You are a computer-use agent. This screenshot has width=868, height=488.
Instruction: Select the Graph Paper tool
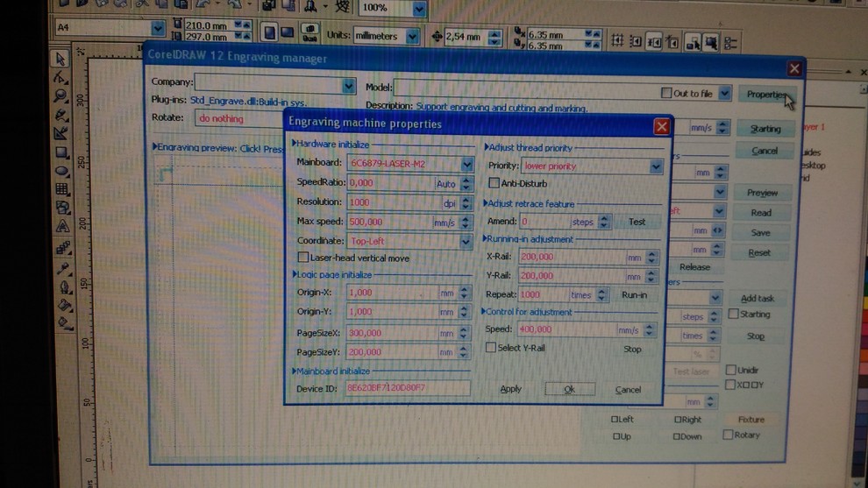click(x=62, y=189)
